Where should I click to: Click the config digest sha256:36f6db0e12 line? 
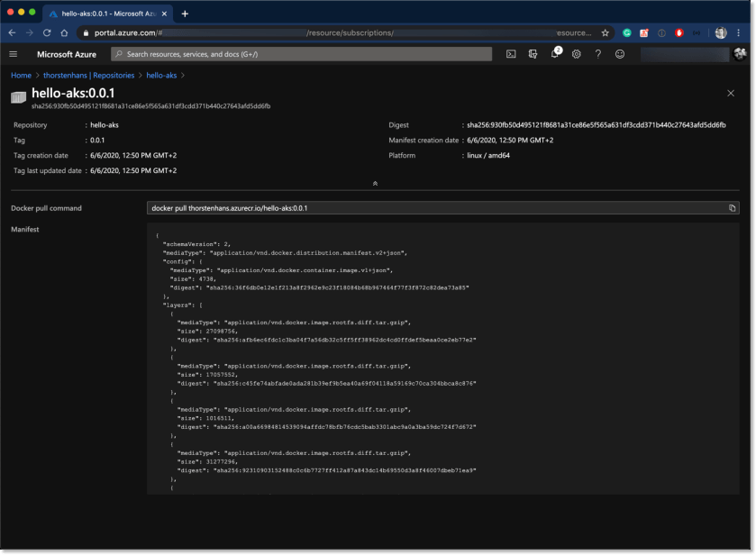pyautogui.click(x=319, y=288)
